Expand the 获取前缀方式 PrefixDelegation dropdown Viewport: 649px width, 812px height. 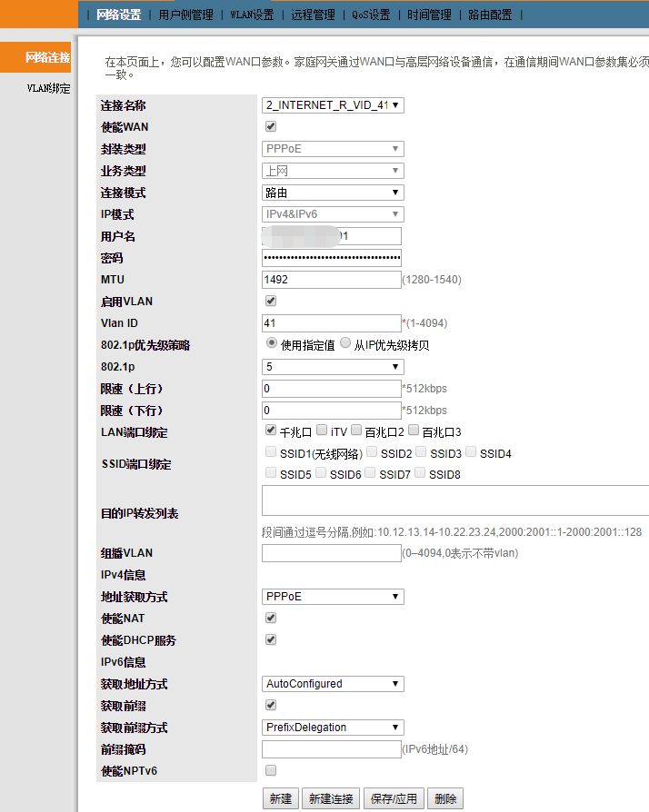[x=333, y=727]
